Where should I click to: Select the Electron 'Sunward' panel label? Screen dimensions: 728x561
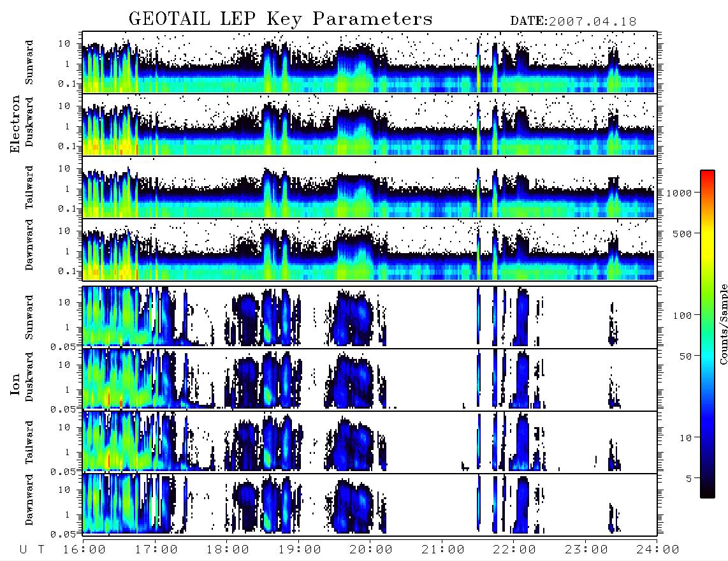click(x=29, y=62)
